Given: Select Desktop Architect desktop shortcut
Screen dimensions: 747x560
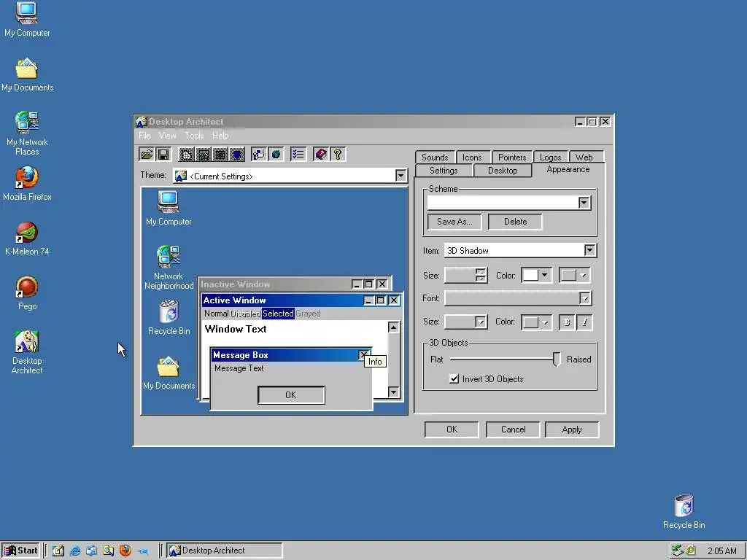Looking at the screenshot, I should point(27,352).
